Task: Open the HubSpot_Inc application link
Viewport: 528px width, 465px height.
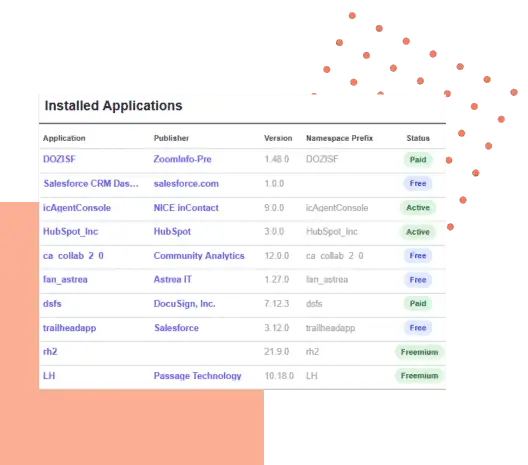Action: click(x=70, y=232)
